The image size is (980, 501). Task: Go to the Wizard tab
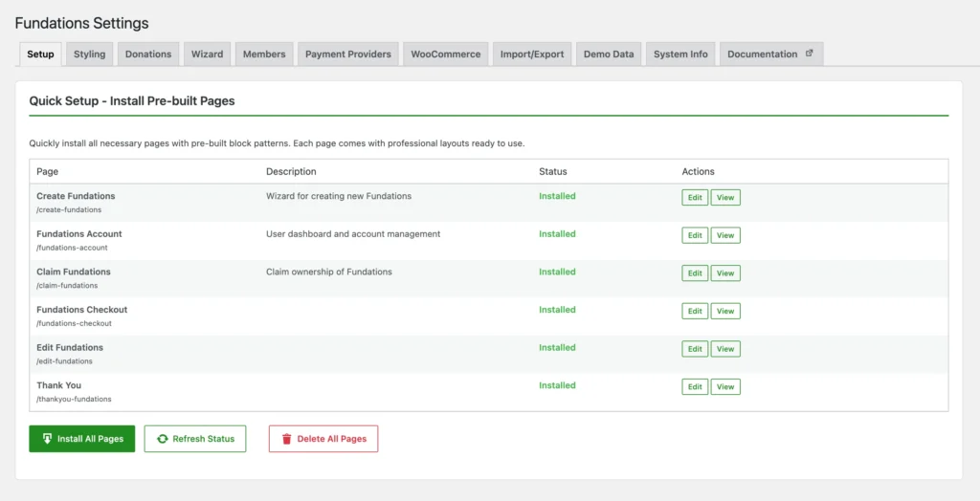point(207,54)
